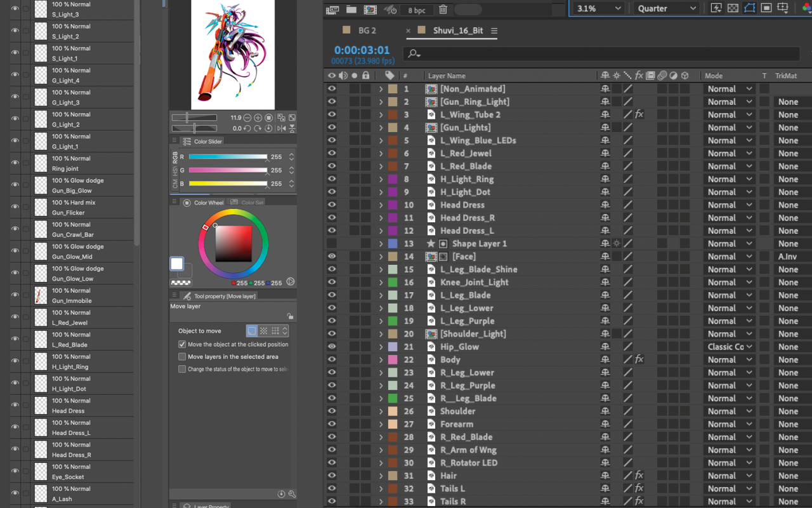Expand the Shape Layer 1 properties

(381, 244)
